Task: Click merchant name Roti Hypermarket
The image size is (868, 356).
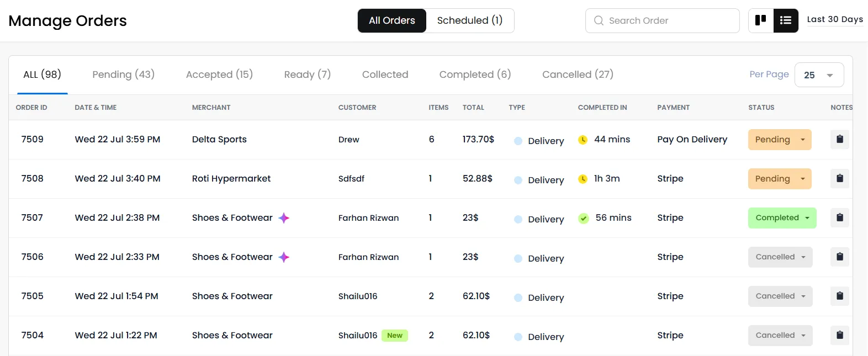Action: 231,178
